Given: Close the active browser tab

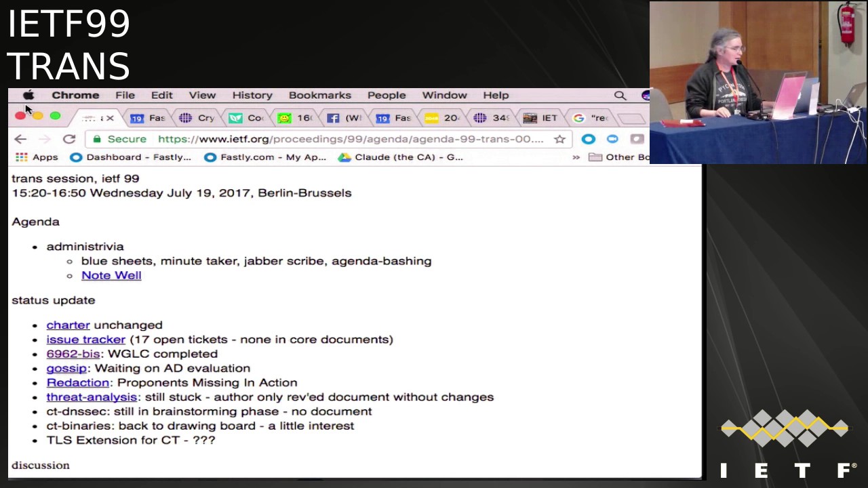Looking at the screenshot, I should pyautogui.click(x=110, y=119).
